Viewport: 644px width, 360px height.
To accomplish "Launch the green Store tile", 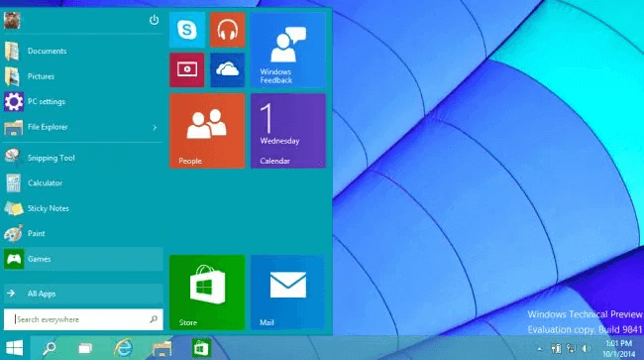I will click(207, 293).
